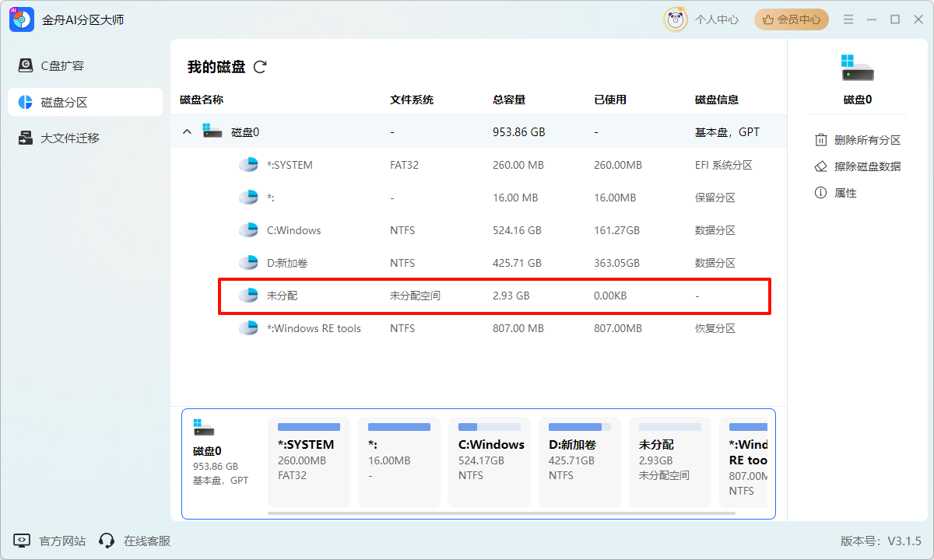
Task: Click the EFI 系统分区 cell
Action: tap(724, 165)
